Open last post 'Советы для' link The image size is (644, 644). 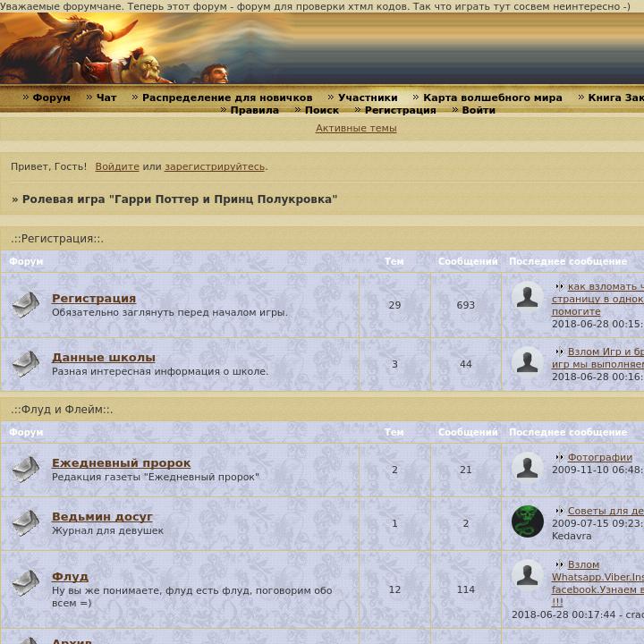click(x=606, y=512)
